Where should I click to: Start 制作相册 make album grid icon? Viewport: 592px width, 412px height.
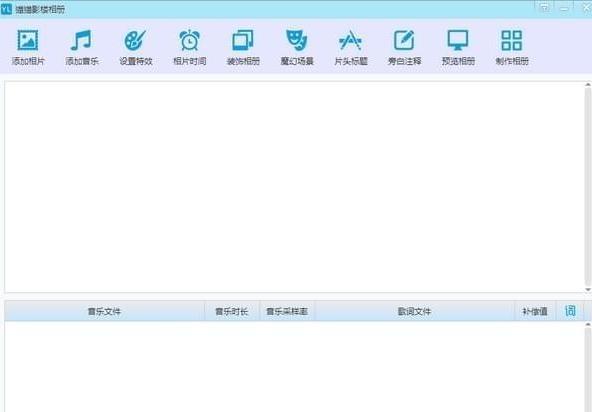click(512, 40)
